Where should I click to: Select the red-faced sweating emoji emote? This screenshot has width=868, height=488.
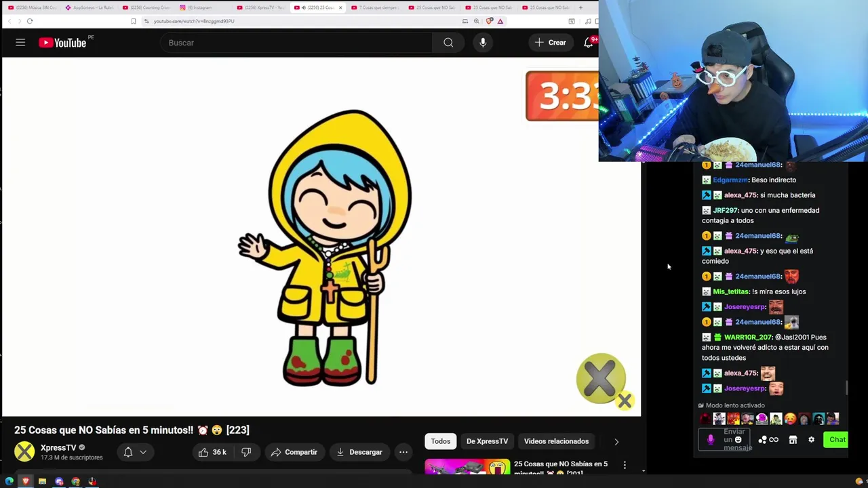click(x=790, y=419)
